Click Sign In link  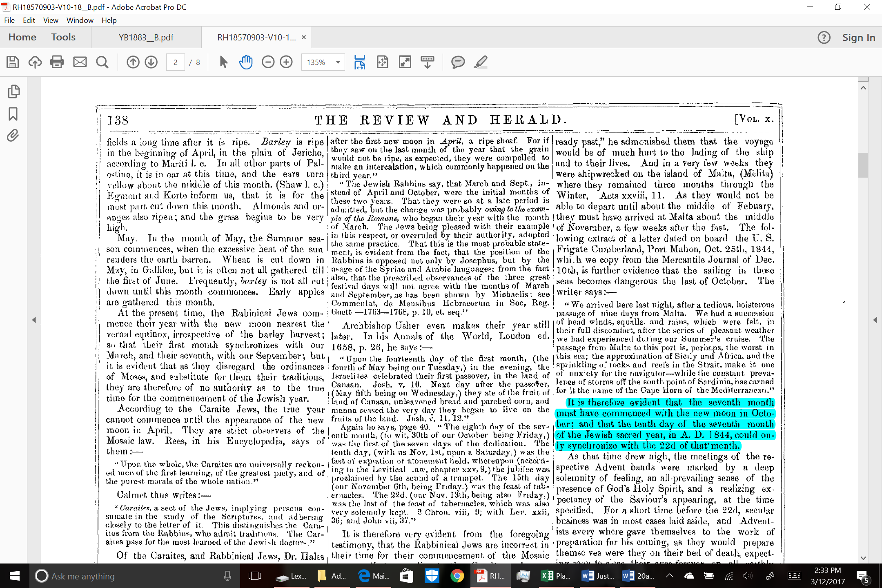tap(859, 38)
